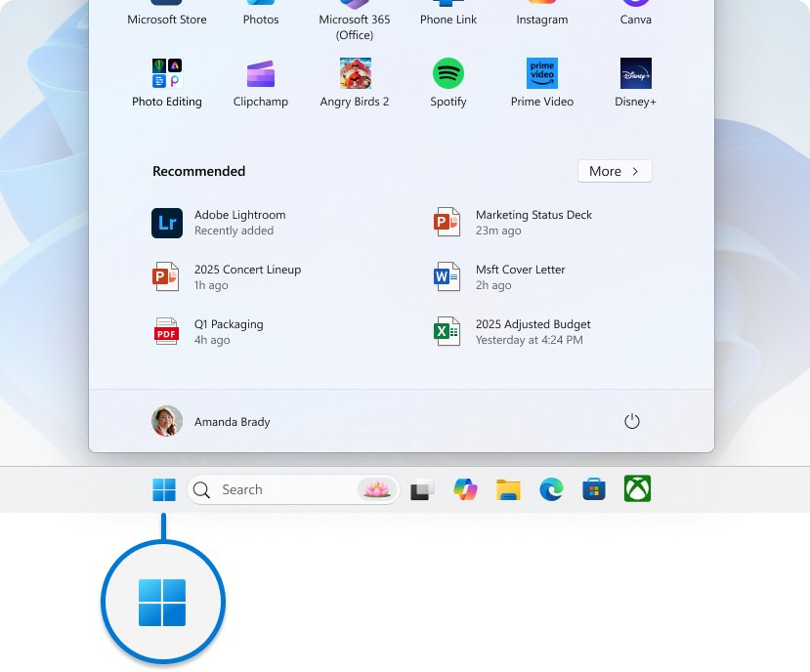Image resolution: width=810 pixels, height=672 pixels.
Task: Open File Explorer from the taskbar
Action: click(x=508, y=489)
